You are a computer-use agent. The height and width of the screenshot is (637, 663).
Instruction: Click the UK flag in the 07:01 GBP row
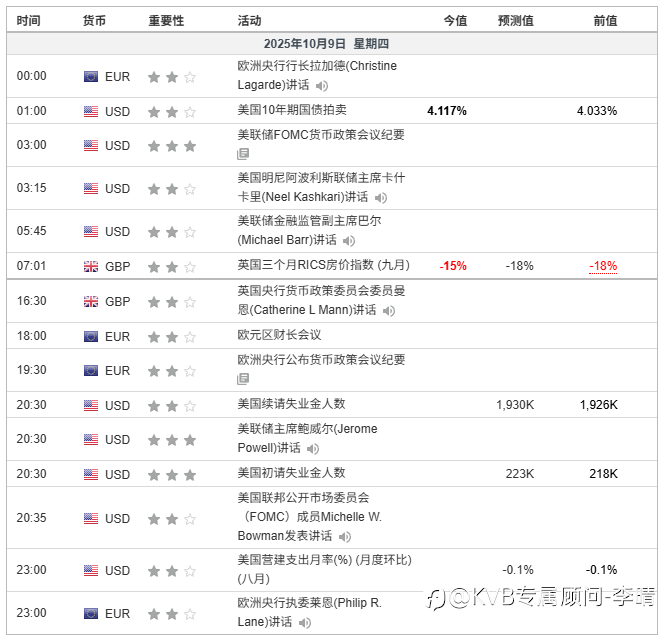(x=91, y=266)
